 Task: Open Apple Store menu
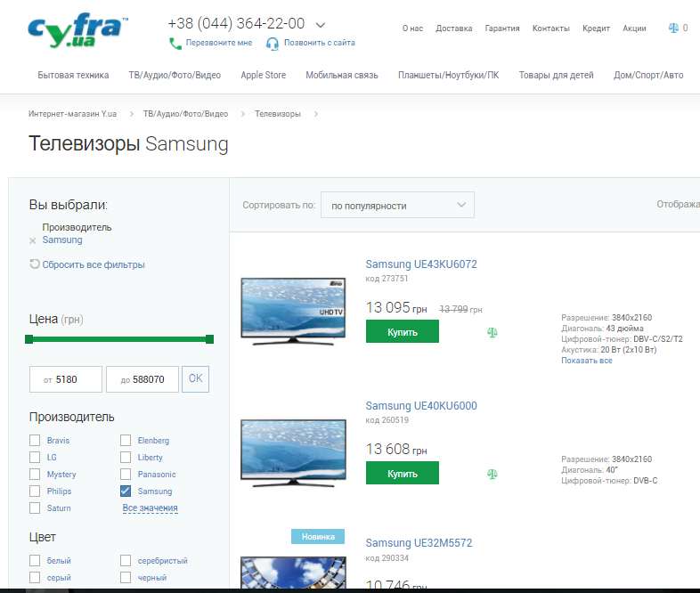pyautogui.click(x=264, y=75)
